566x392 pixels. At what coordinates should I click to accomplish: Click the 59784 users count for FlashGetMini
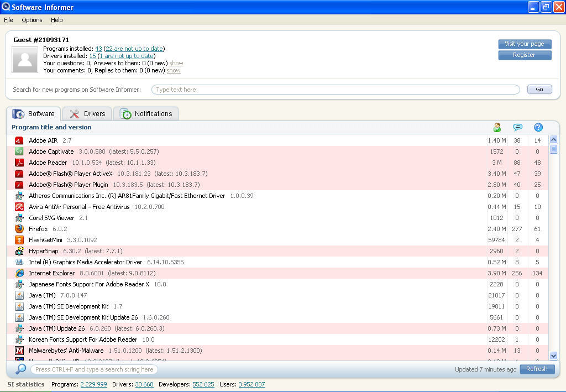click(496, 240)
